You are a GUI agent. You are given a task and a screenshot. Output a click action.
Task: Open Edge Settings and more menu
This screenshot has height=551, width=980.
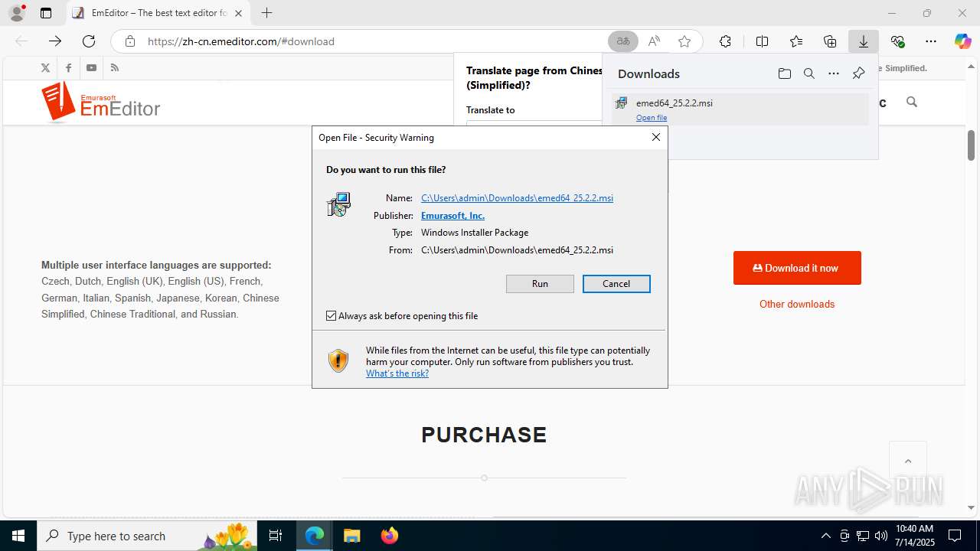(x=931, y=41)
